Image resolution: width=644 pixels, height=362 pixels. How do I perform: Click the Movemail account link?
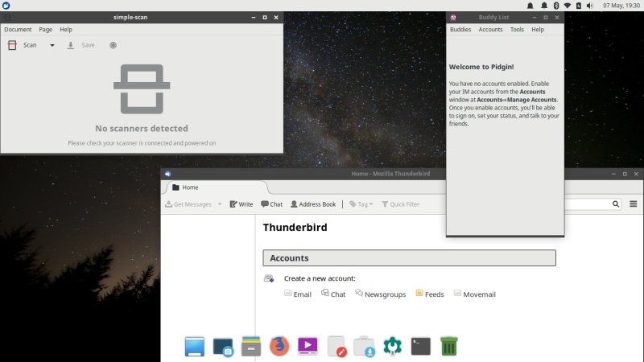pyautogui.click(x=475, y=294)
